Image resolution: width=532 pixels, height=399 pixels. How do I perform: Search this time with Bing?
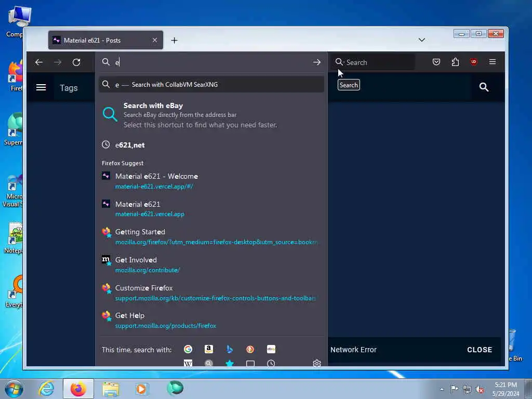(229, 349)
